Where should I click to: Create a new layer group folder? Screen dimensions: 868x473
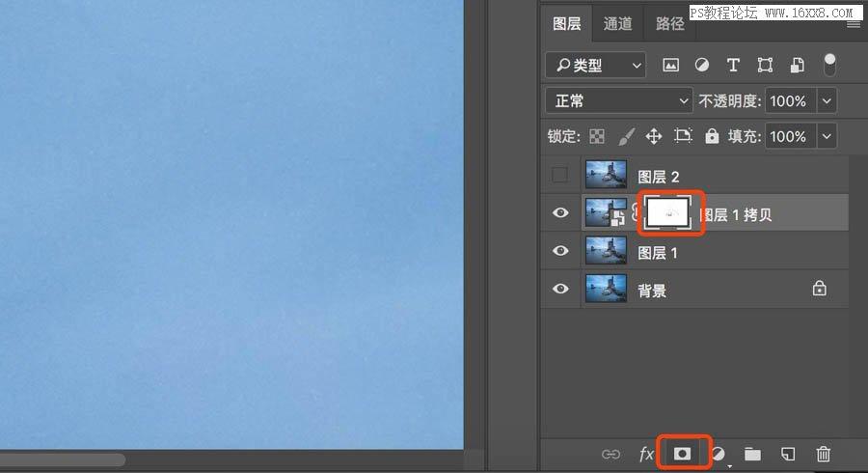tap(752, 453)
